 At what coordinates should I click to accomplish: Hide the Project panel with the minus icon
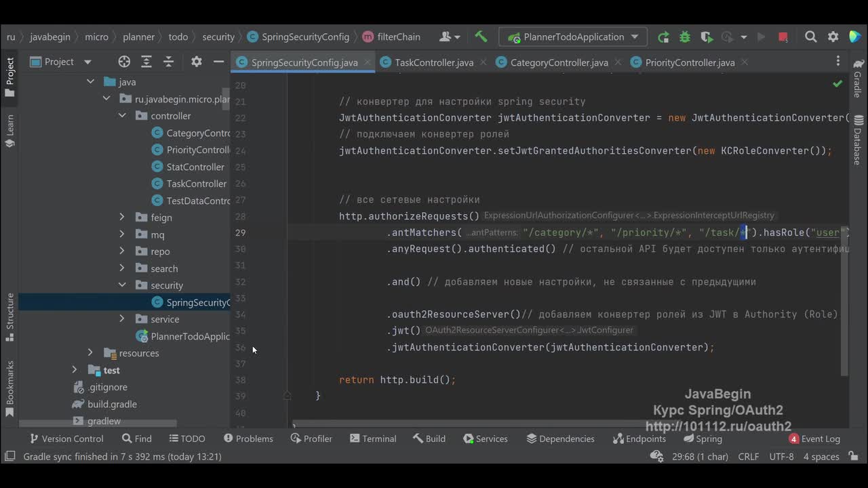[218, 62]
